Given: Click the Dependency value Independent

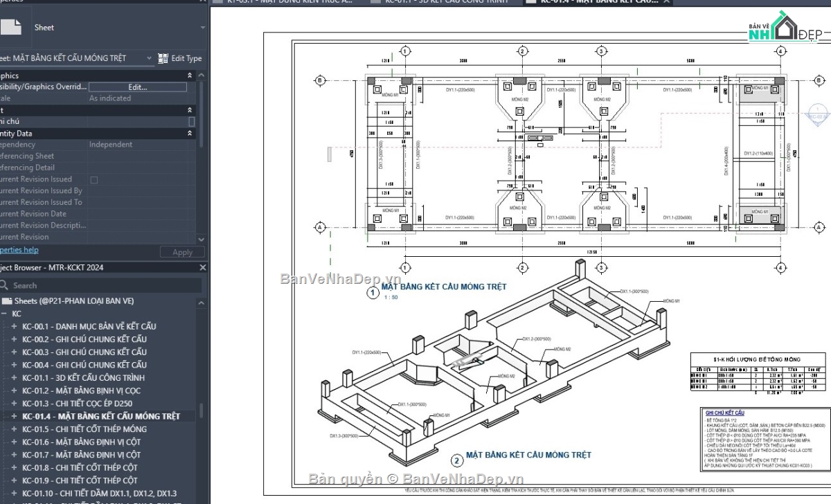Looking at the screenshot, I should pyautogui.click(x=111, y=145).
